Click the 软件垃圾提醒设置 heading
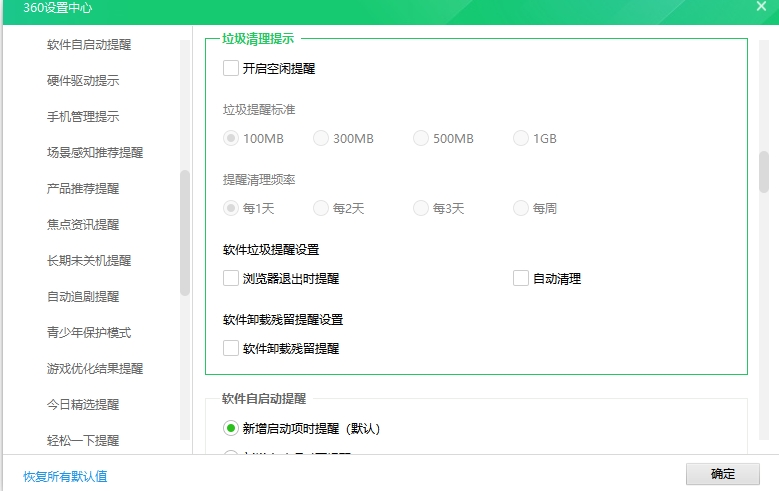Image resolution: width=779 pixels, height=491 pixels. point(271,249)
